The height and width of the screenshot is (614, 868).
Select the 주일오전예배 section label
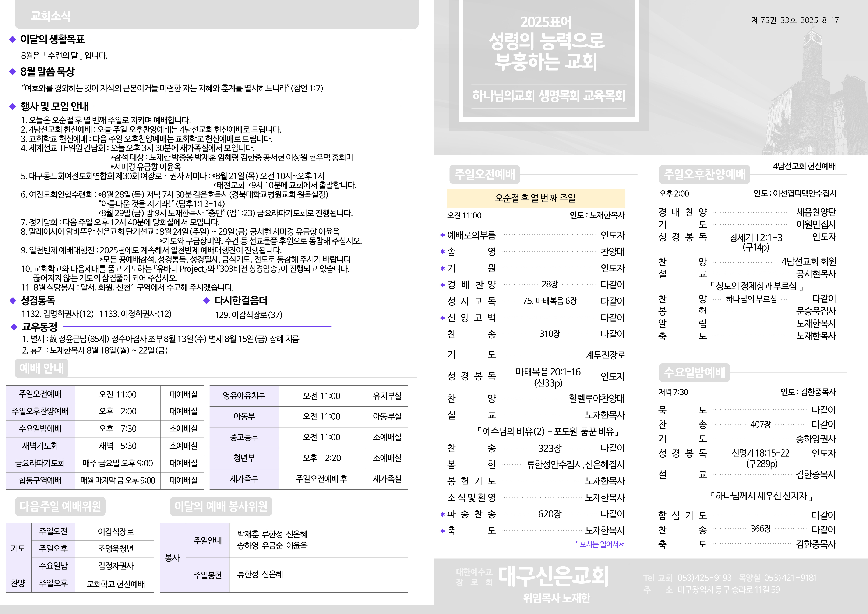[x=485, y=174]
